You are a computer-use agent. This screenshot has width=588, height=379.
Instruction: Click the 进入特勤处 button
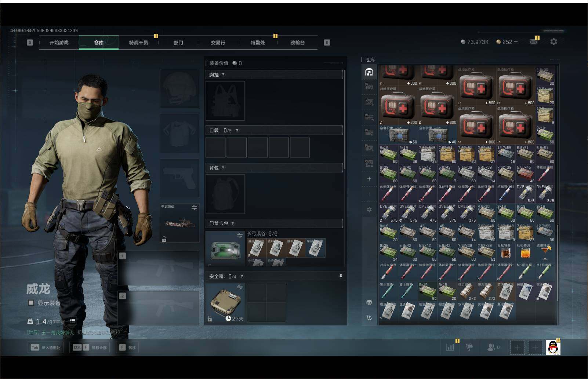coord(45,347)
